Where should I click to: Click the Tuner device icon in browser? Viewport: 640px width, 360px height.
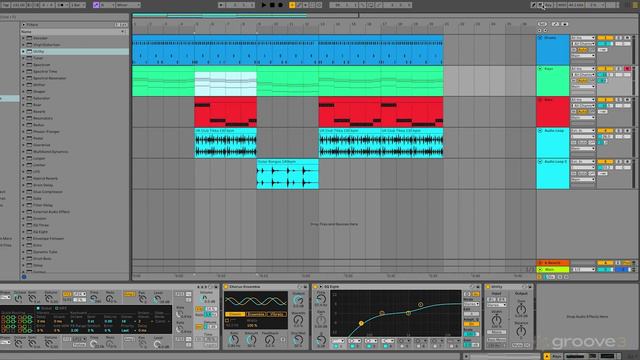[x=29, y=58]
